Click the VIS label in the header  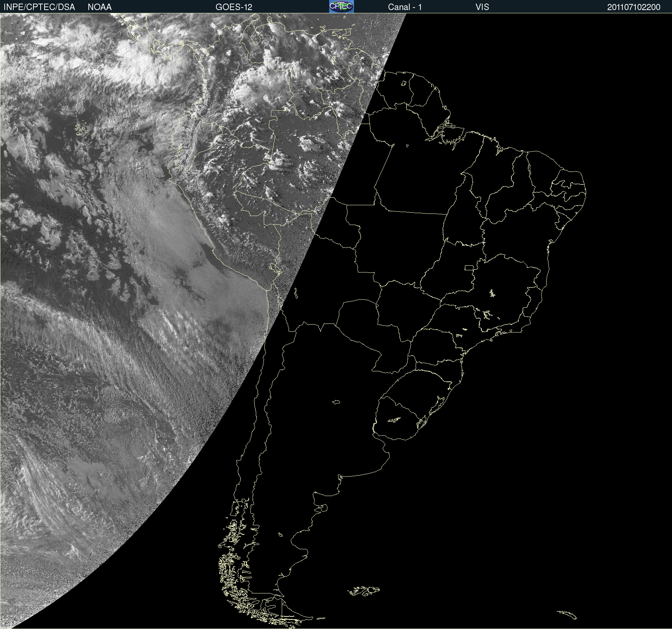(482, 7)
